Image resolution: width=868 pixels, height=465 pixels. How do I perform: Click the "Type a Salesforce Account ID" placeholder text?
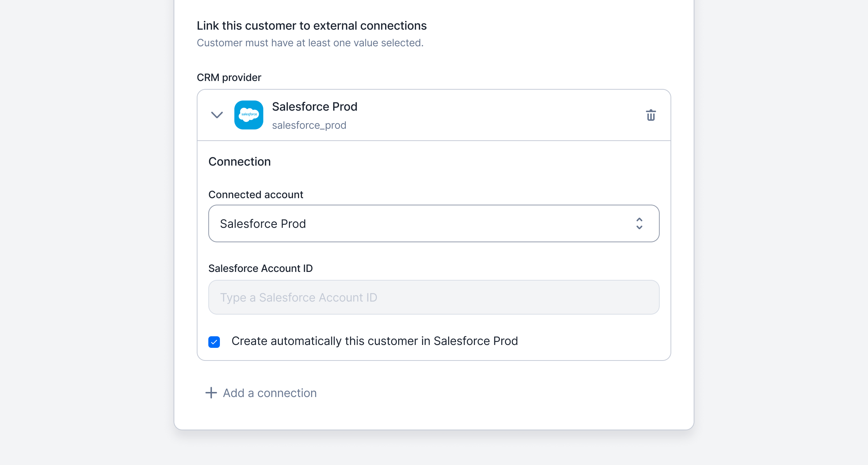[x=298, y=297]
